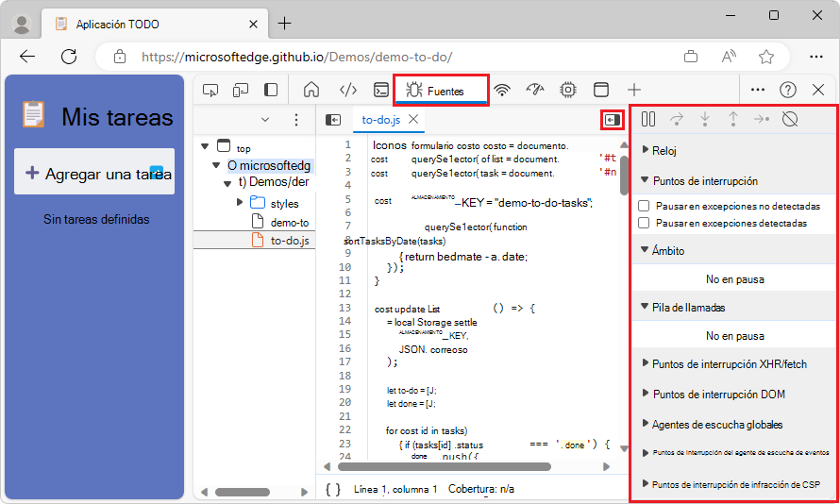The image size is (840, 504).
Task: Open DevTools customize three-dot menu
Action: [x=758, y=90]
